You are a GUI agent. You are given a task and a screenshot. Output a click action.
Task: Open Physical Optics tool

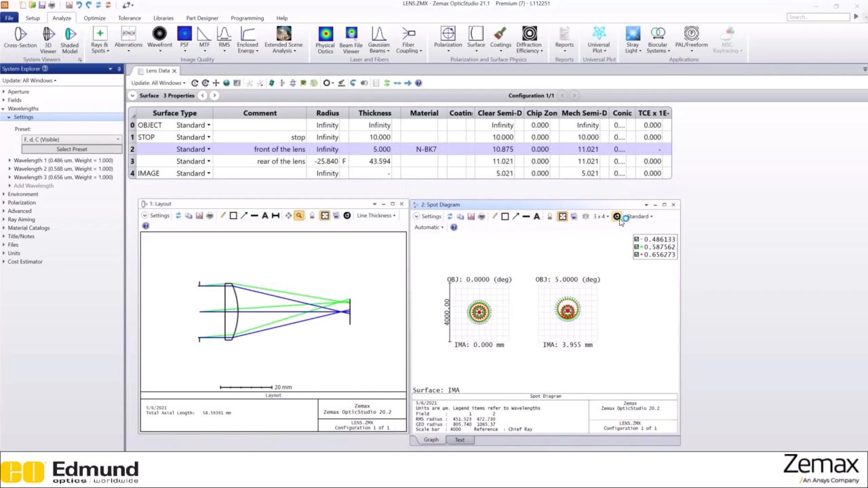point(325,39)
